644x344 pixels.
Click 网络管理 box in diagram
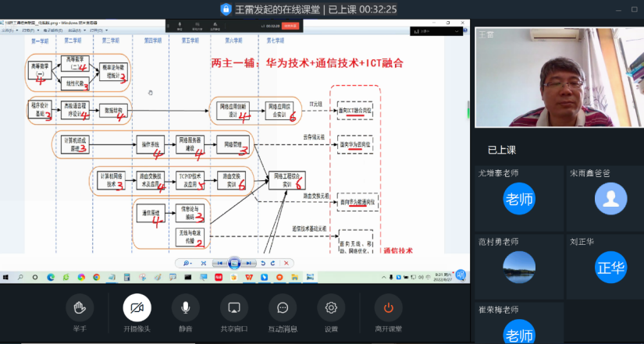[x=233, y=145]
